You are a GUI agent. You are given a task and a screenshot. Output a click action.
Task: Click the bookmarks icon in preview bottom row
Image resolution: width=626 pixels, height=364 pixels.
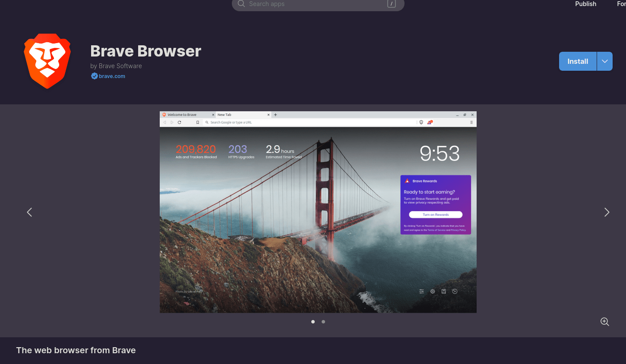coord(444,292)
